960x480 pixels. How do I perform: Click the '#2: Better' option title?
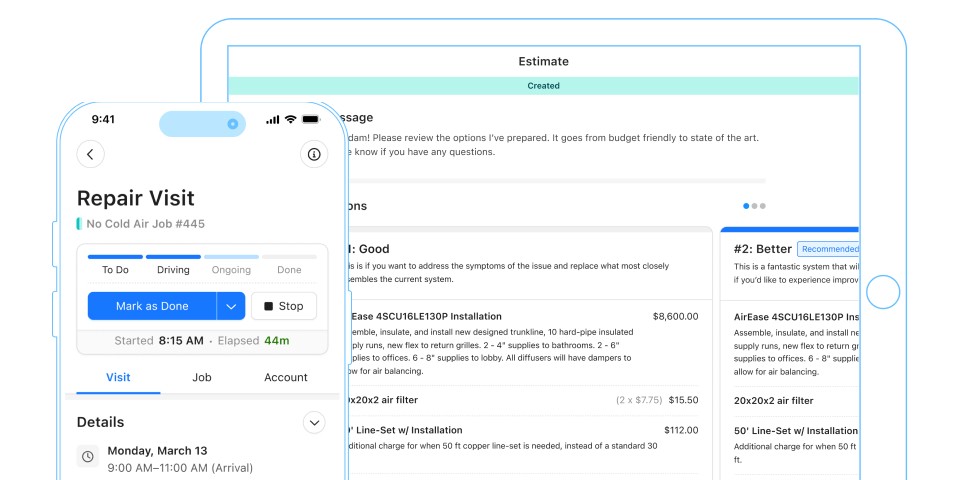[x=762, y=249]
